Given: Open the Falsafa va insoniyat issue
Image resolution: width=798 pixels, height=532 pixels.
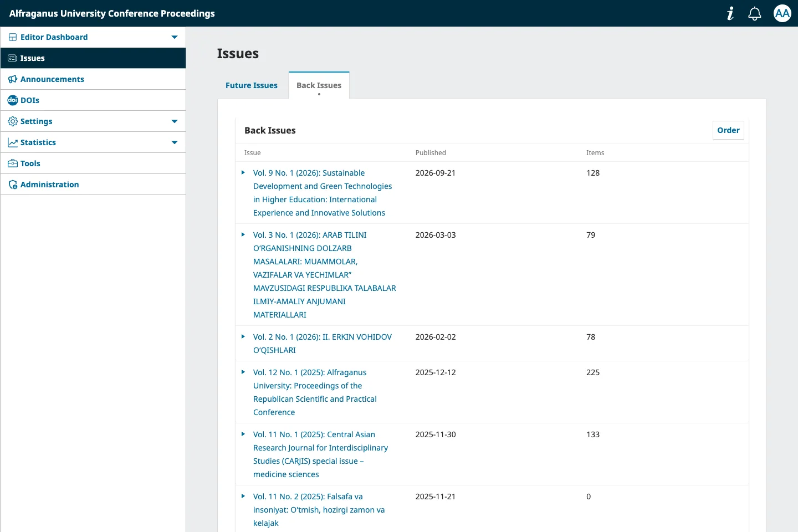Looking at the screenshot, I should pos(319,510).
